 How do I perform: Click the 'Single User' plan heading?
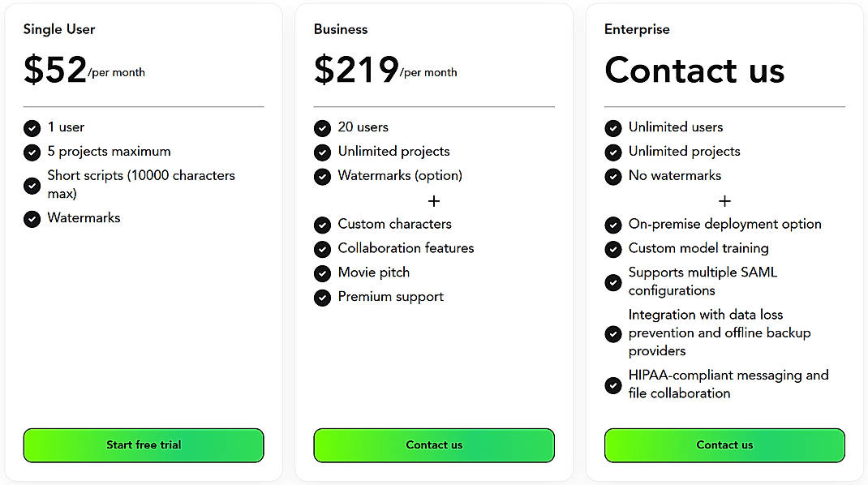pos(58,28)
